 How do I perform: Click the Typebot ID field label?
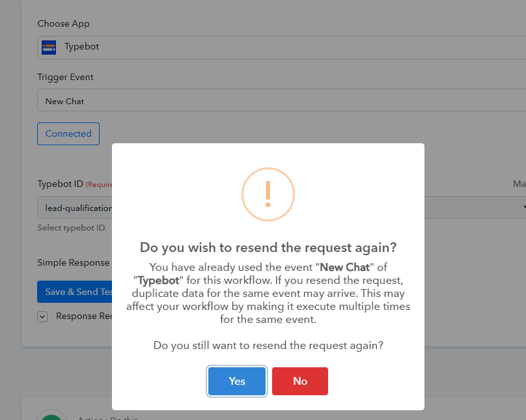click(x=60, y=184)
